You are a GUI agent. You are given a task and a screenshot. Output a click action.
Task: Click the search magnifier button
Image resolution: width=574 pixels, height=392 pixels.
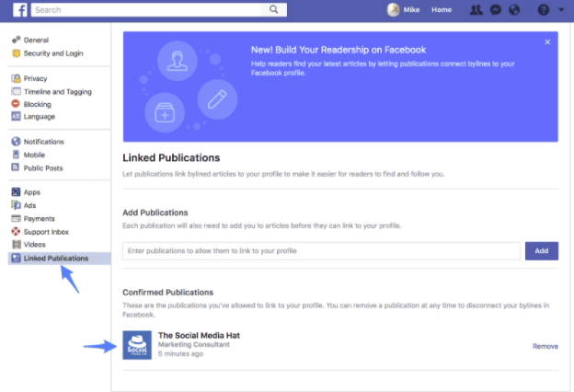pyautogui.click(x=275, y=10)
